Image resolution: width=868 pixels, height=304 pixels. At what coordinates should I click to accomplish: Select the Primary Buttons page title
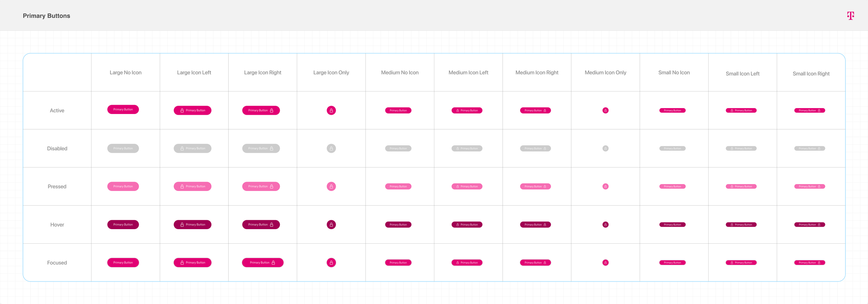[47, 16]
